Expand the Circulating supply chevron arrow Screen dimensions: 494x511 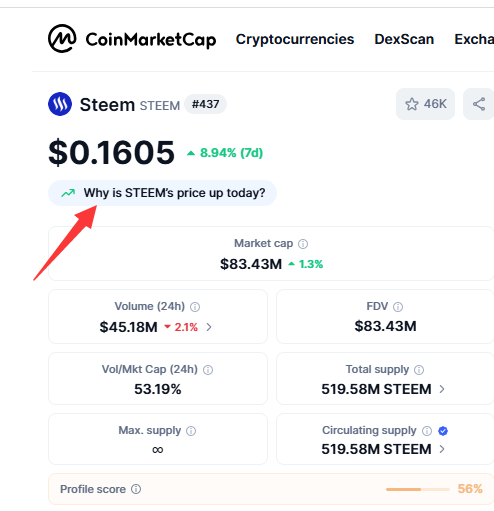442,449
